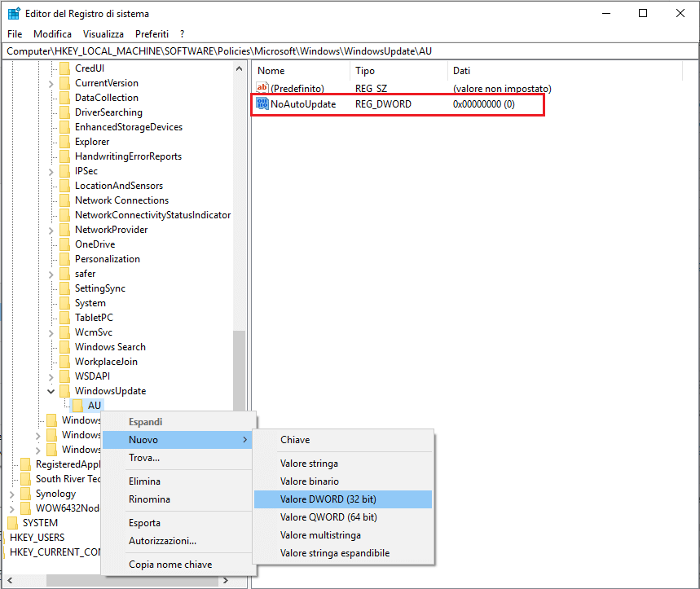700x589 pixels.
Task: Expand the Synology key
Action: (12, 494)
